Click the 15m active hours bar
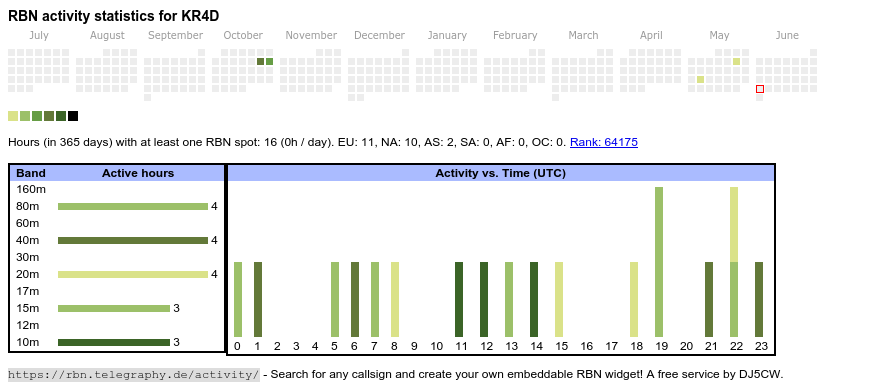This screenshot has height=390, width=870. (114, 308)
